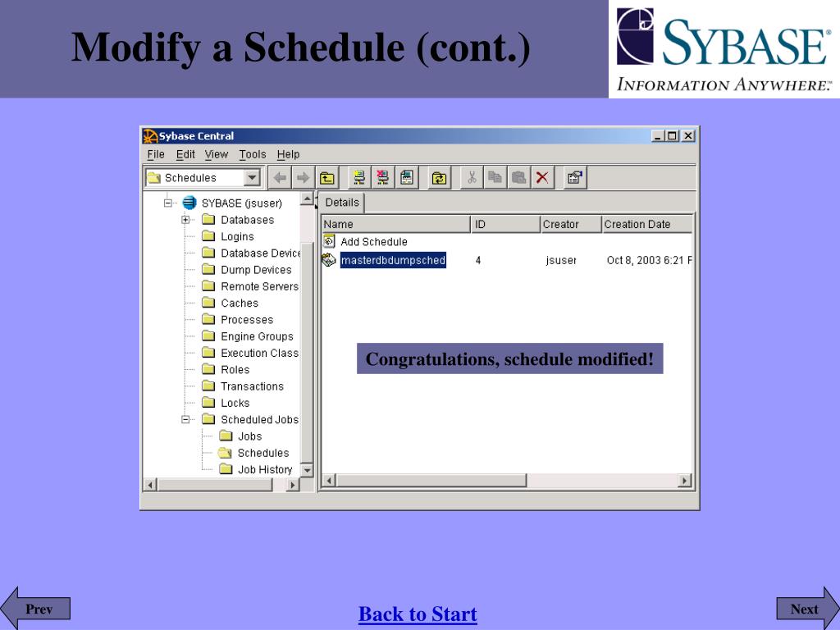This screenshot has height=630, width=840.
Task: Click the masterdbdumpsched schedule icon
Action: click(x=328, y=260)
